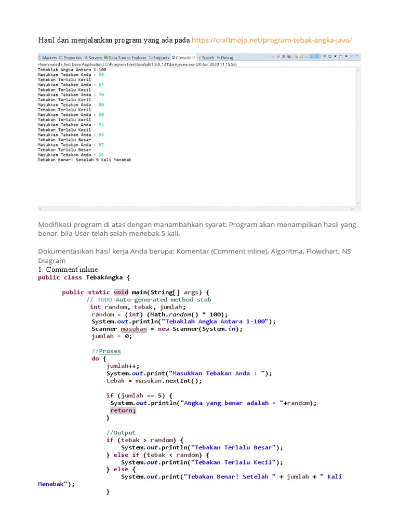Viewport: 399px width, 532px height.
Task: Toggle Scroll Lock in console toolbar
Action: pos(301,56)
